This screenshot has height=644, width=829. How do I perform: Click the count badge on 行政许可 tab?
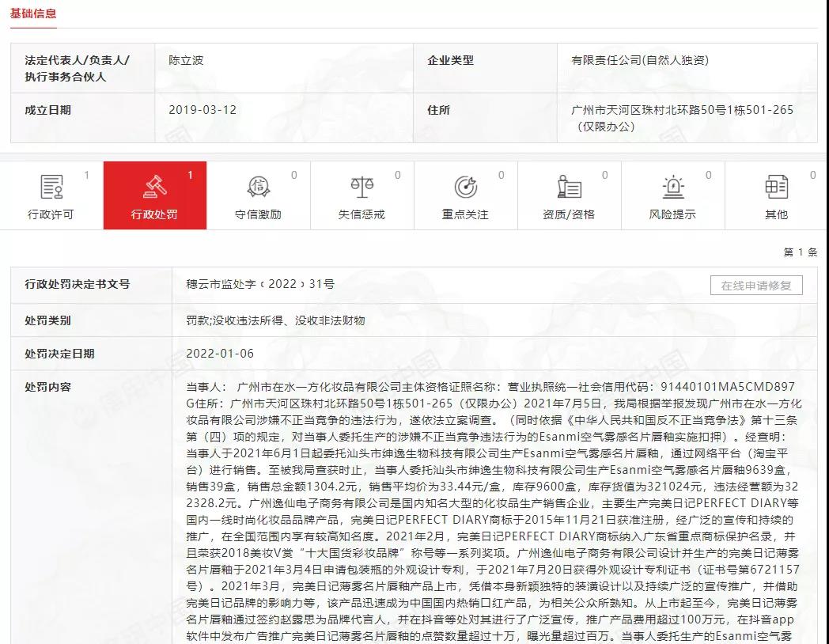click(87, 175)
